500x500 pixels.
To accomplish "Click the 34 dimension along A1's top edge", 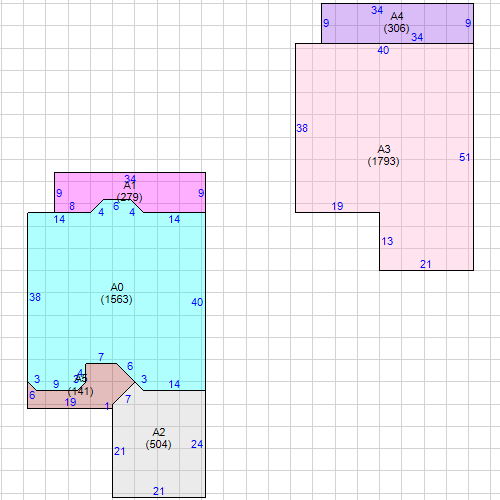I will (x=130, y=179).
